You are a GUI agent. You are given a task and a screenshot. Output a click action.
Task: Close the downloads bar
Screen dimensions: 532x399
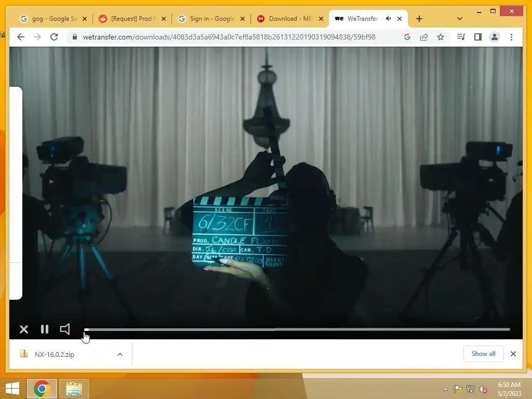[x=513, y=354]
